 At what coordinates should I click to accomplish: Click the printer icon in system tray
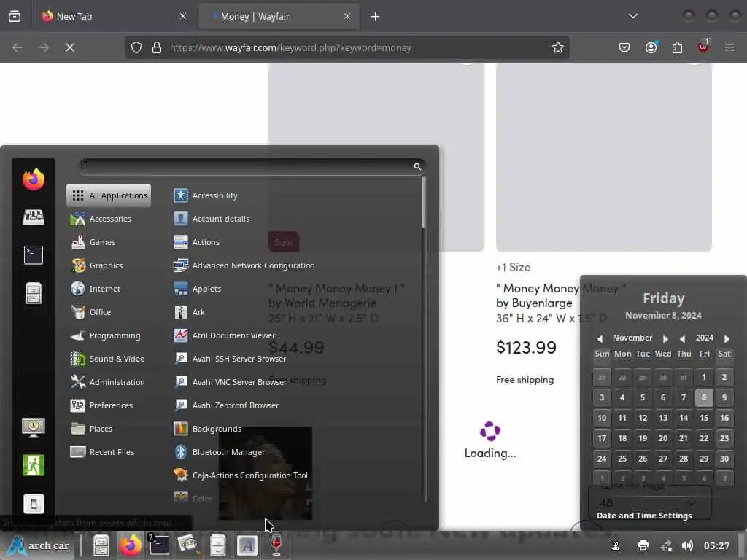tap(643, 545)
